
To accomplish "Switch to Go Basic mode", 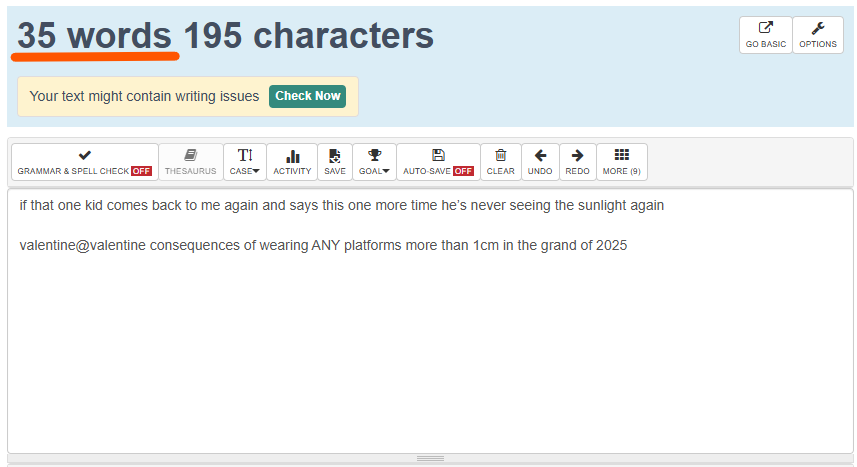I will (765, 35).
